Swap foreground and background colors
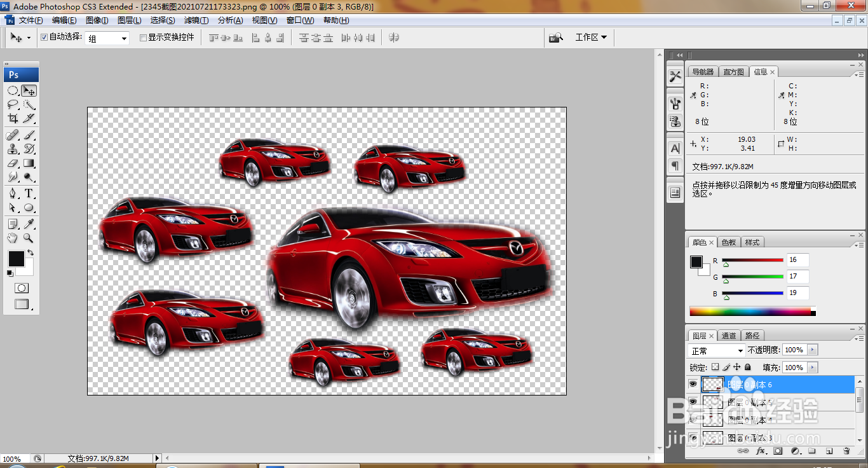 (31, 253)
